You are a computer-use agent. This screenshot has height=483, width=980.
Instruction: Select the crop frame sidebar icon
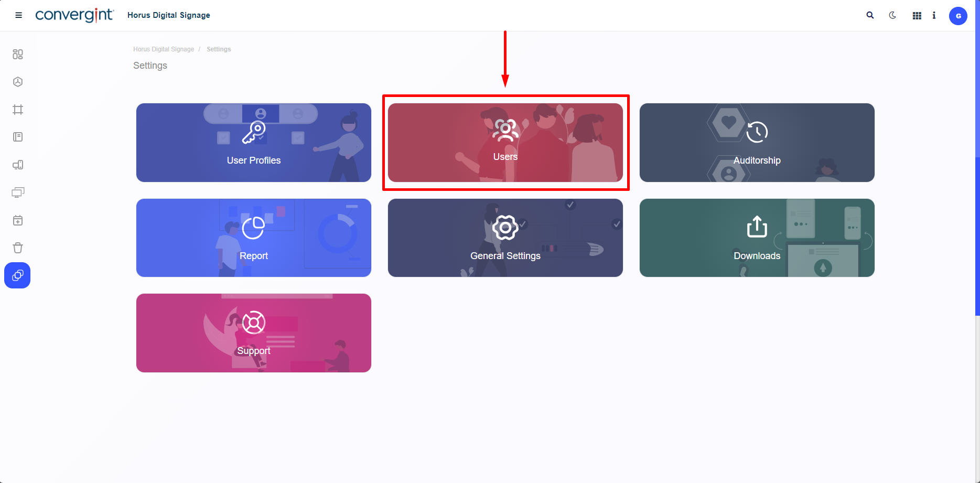[18, 110]
